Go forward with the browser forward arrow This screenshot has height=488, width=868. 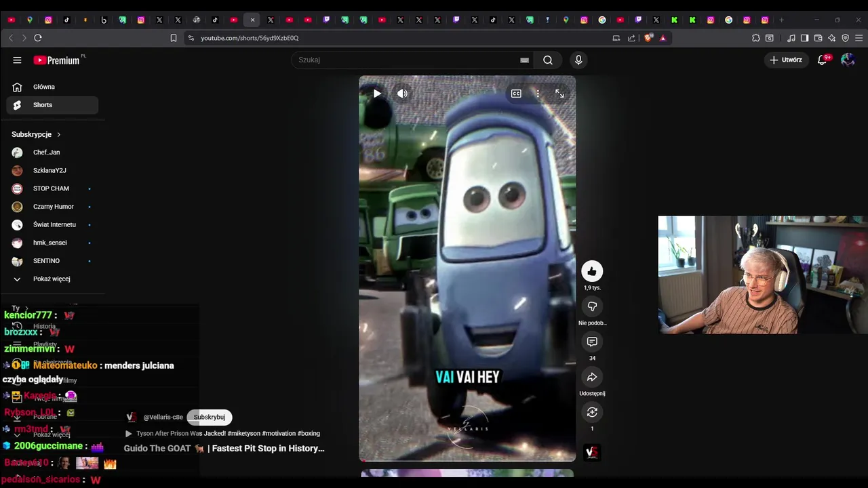[x=24, y=38]
